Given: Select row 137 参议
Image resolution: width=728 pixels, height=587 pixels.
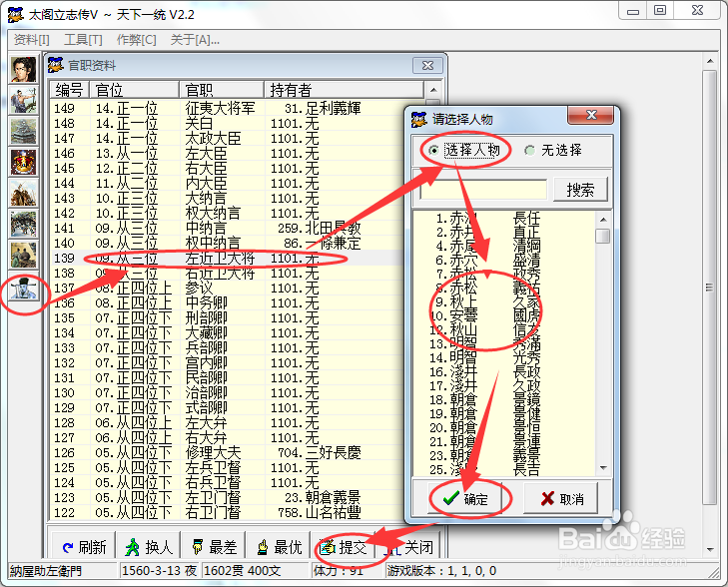Looking at the screenshot, I should click(x=228, y=289).
